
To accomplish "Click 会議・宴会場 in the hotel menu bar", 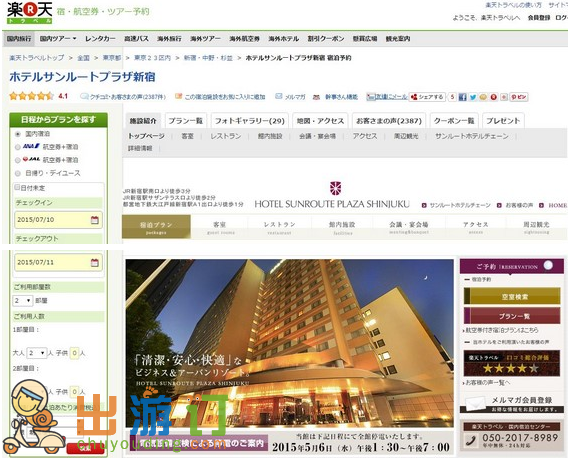I will [409, 227].
